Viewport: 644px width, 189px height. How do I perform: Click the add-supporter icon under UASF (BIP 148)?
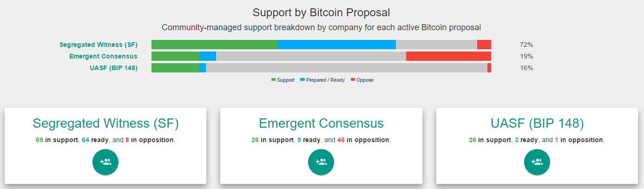537,162
